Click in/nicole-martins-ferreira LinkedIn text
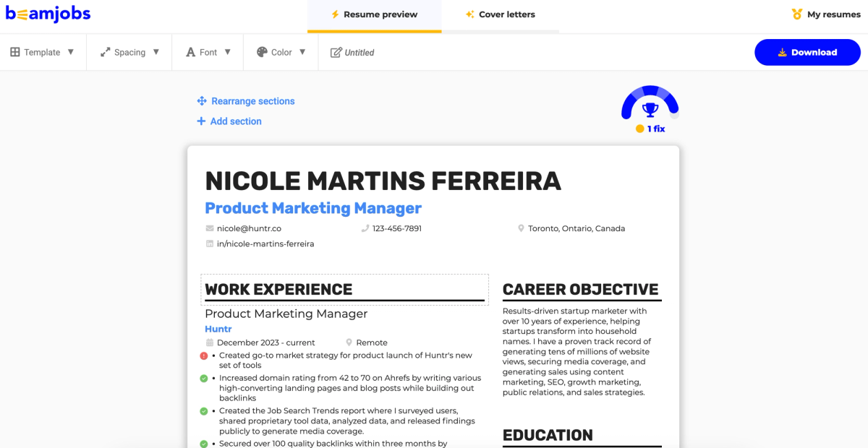 pos(265,244)
